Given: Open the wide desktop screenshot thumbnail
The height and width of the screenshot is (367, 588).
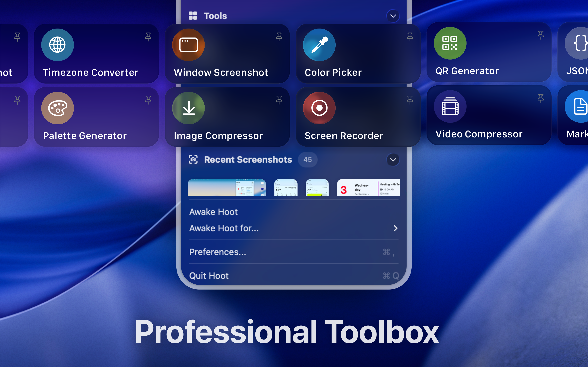Looking at the screenshot, I should click(x=227, y=188).
